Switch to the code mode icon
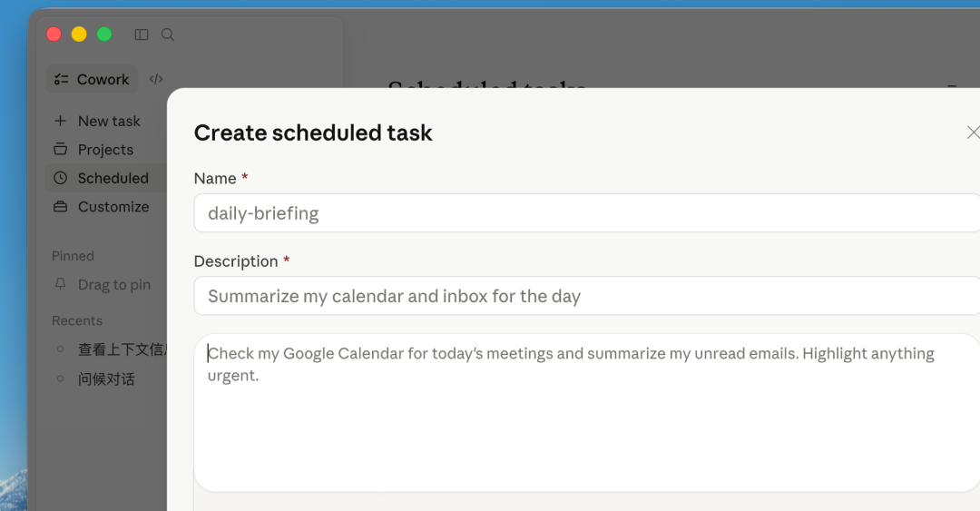 click(156, 79)
